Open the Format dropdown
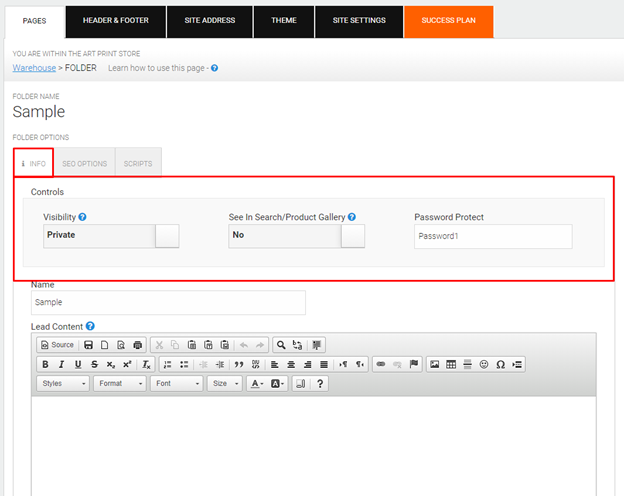The image size is (624, 496). tap(120, 383)
